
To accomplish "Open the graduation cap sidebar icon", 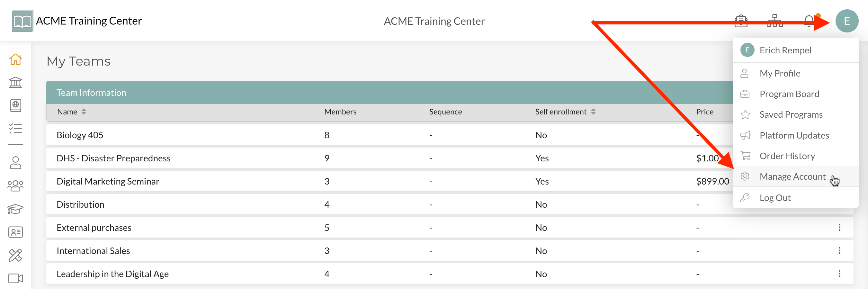I will point(15,209).
